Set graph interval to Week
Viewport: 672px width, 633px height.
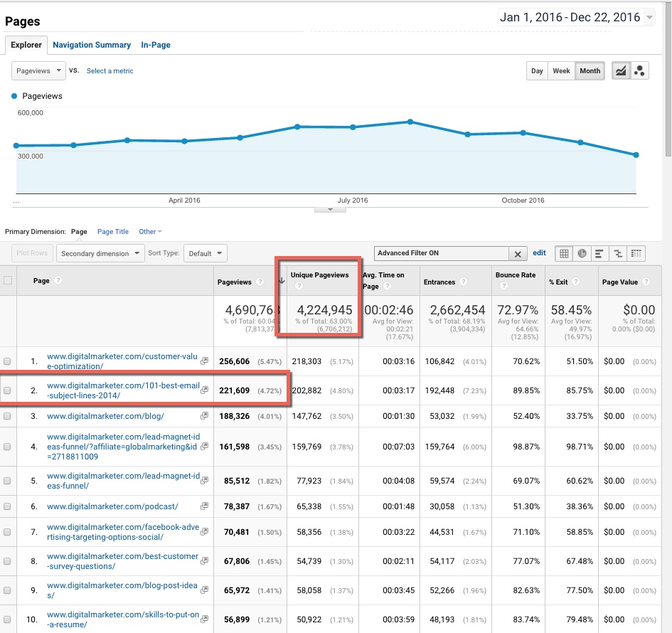pyautogui.click(x=561, y=70)
